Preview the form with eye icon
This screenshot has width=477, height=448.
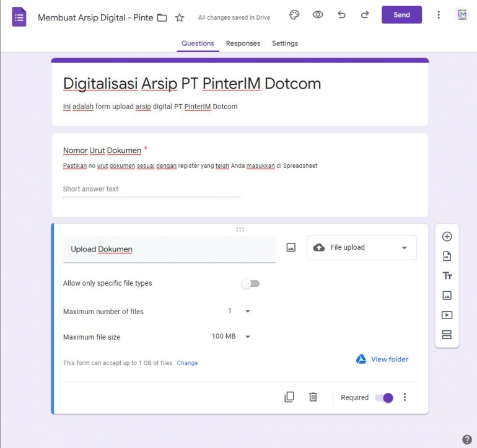[318, 15]
